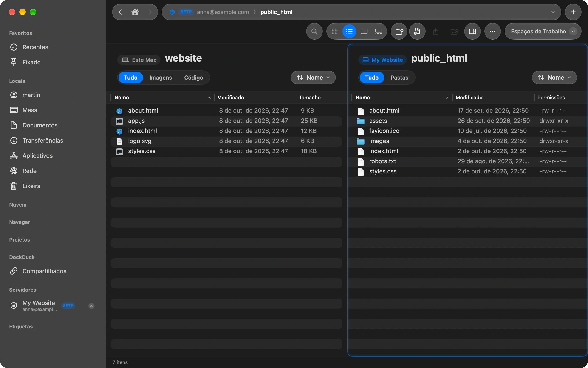Viewport: 588px width, 368px height.
Task: Select the Imagens filter in website pane
Action: [161, 78]
